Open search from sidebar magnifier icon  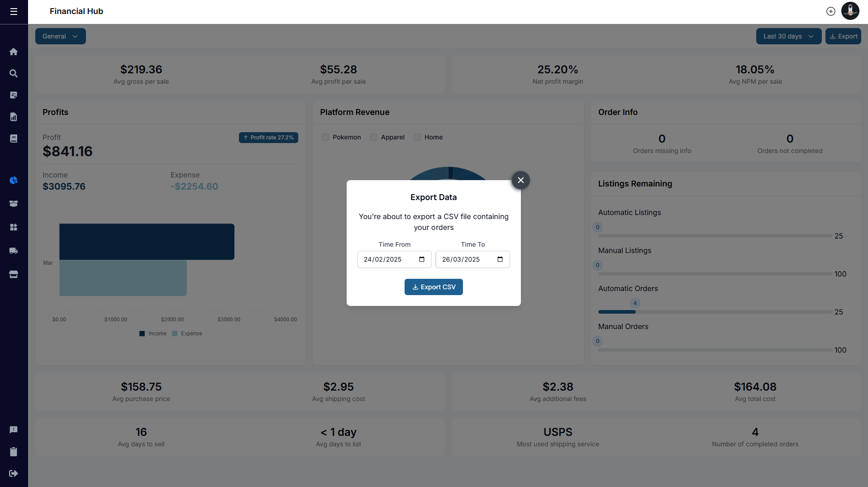pyautogui.click(x=14, y=73)
